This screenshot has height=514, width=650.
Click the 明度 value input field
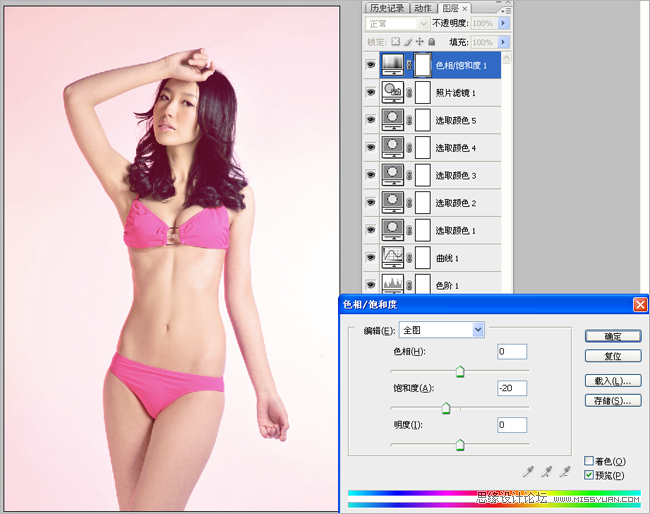pyautogui.click(x=512, y=425)
